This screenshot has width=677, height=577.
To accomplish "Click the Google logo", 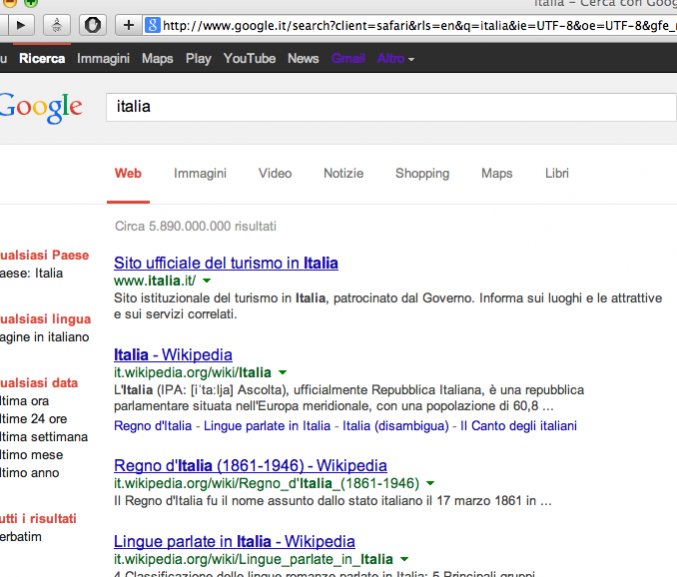I will point(40,108).
